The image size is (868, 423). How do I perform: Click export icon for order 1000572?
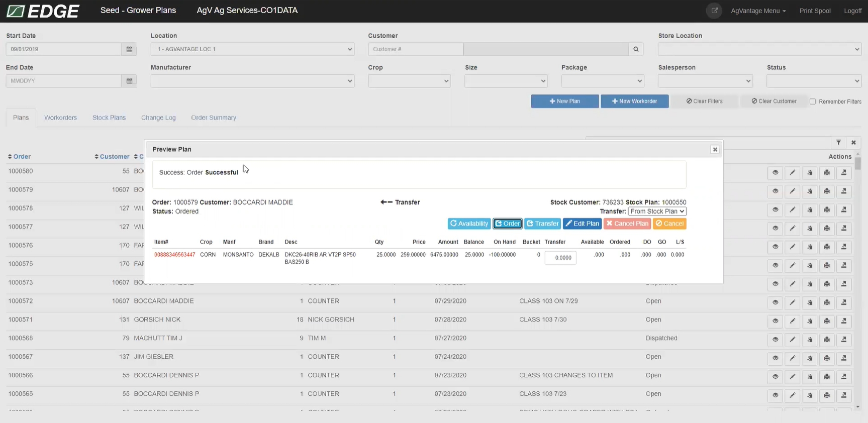coord(843,302)
